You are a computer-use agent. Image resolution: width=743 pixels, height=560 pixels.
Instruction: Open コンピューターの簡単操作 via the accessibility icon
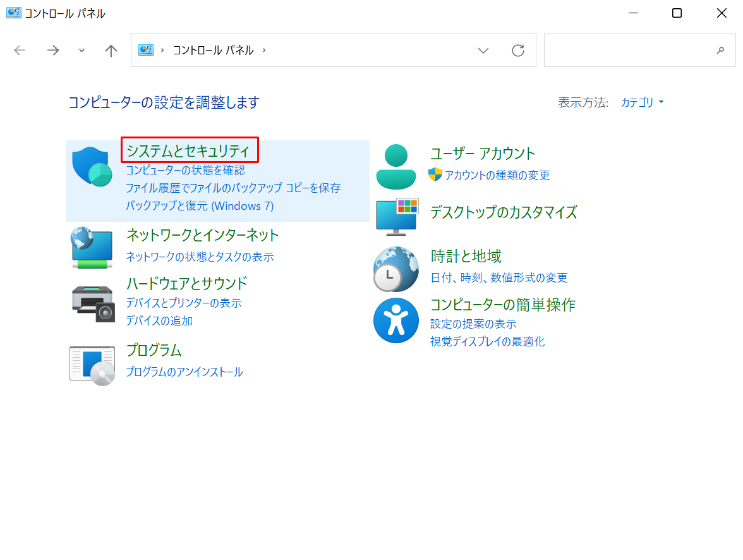[396, 320]
